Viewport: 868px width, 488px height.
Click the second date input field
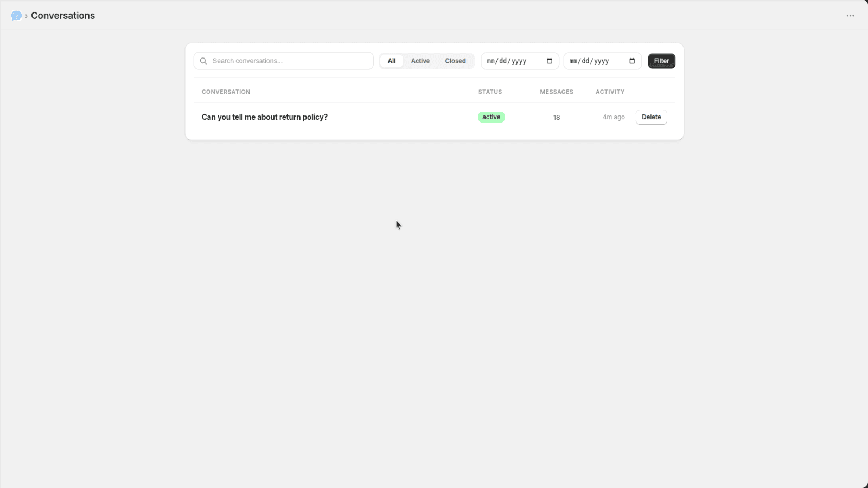click(x=602, y=61)
